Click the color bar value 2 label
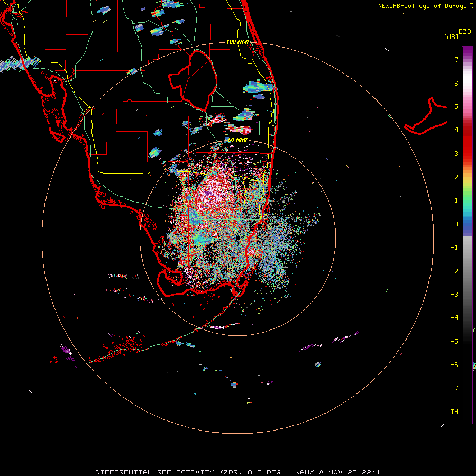 click(x=456, y=177)
